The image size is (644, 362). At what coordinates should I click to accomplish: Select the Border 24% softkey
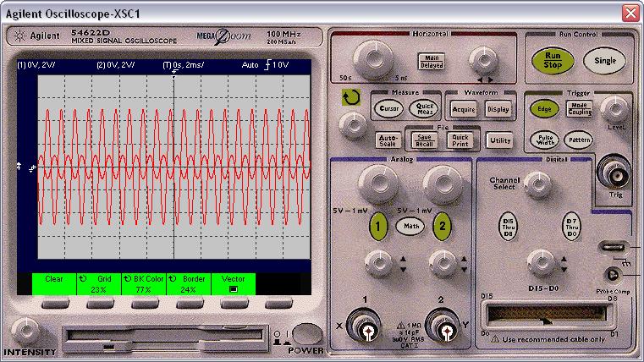(189, 284)
